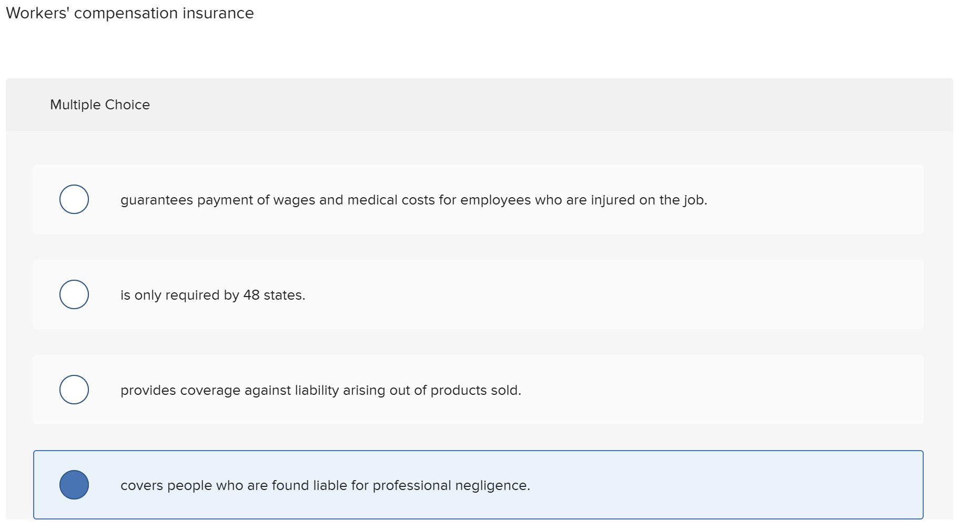Click the second answer option card
Screen dimensions: 980x530
tap(479, 294)
